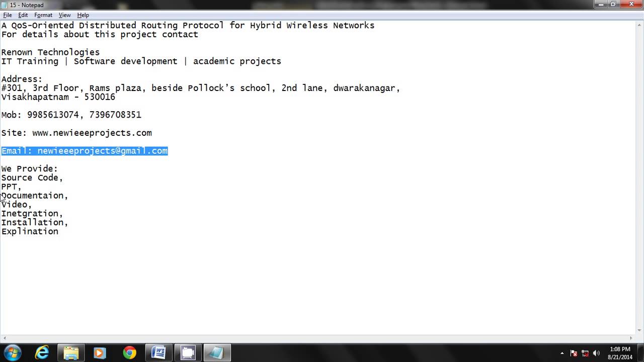This screenshot has width=644, height=362.
Task: Click the 'Source Code,' line
Action: [32, 177]
